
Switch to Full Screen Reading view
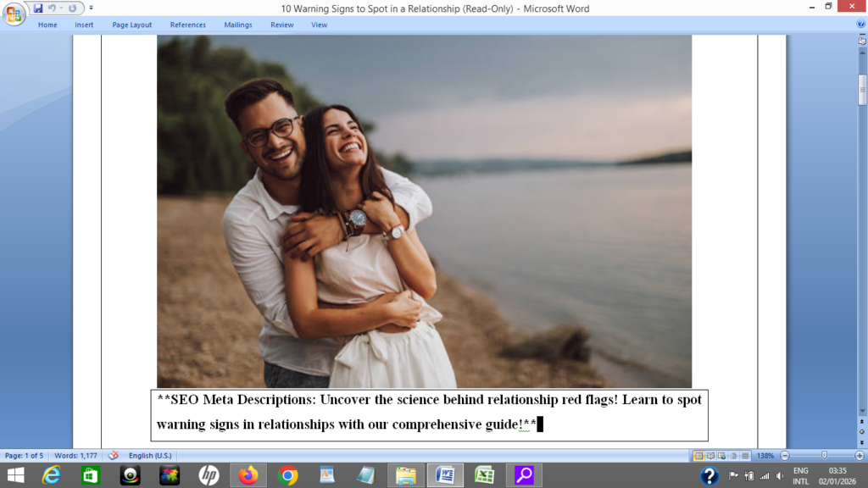coord(710,456)
